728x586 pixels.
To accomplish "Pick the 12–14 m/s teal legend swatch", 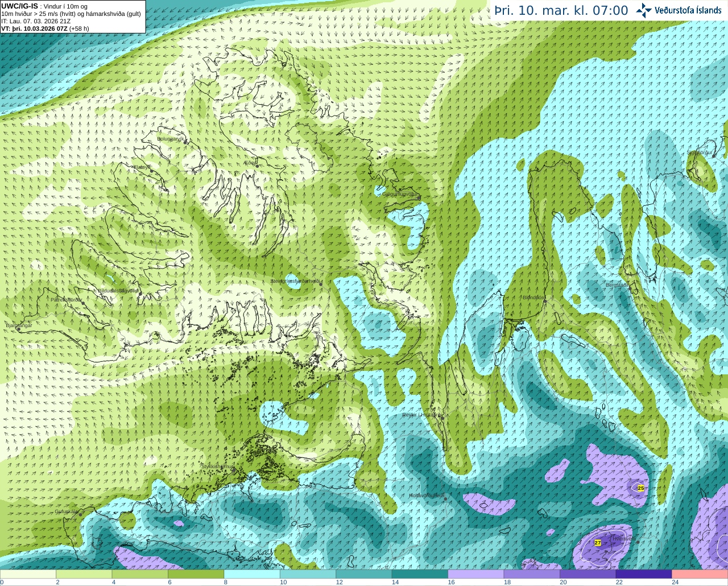I will [x=364, y=574].
